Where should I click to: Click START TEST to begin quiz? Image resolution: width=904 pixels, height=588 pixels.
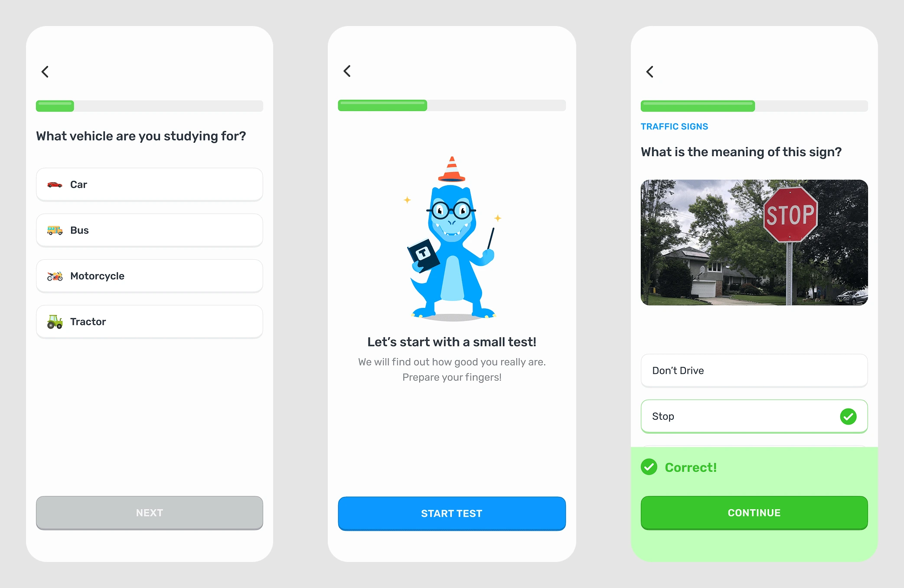[451, 512]
